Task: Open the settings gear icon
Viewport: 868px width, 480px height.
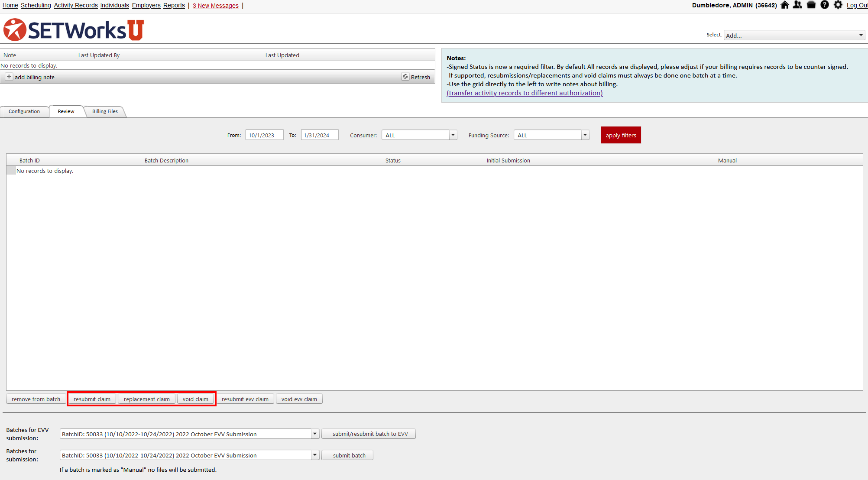Action: (838, 5)
